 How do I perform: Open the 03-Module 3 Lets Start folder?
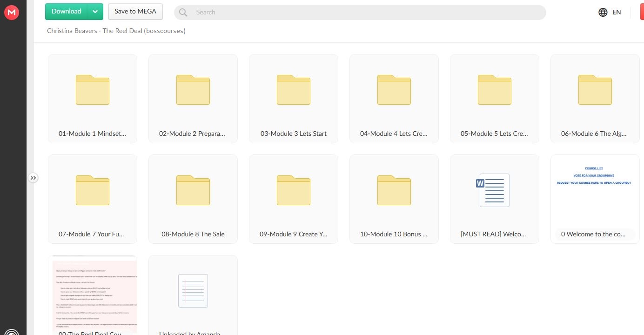(294, 98)
